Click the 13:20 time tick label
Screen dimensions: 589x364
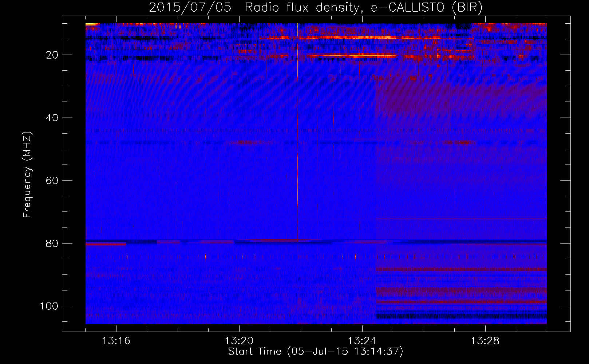point(239,341)
